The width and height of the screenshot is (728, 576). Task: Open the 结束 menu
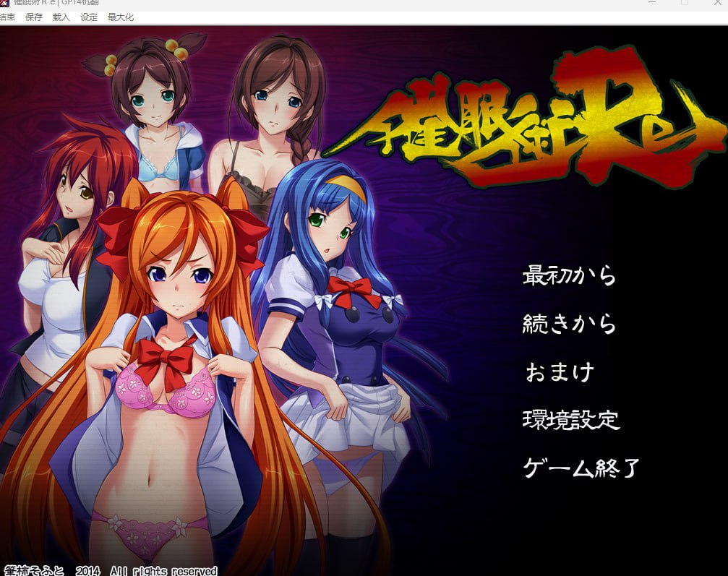point(8,17)
